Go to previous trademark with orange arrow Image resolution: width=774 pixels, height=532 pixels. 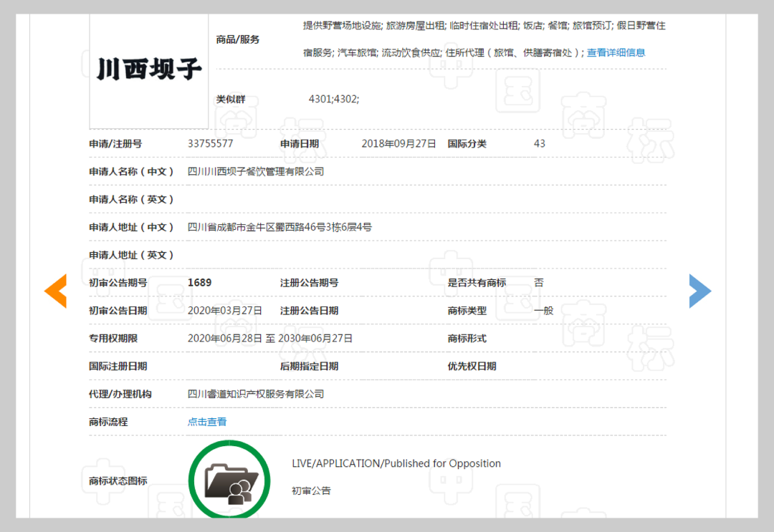[x=55, y=291]
